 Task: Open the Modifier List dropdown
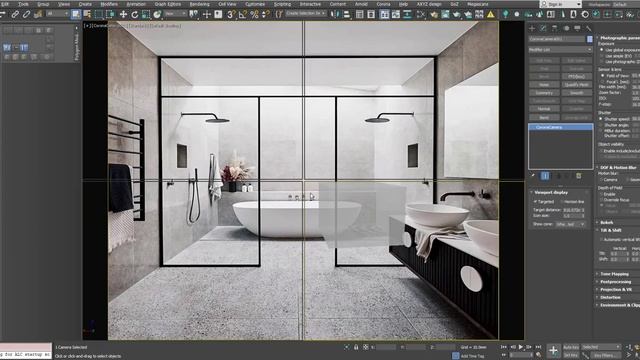[x=560, y=49]
